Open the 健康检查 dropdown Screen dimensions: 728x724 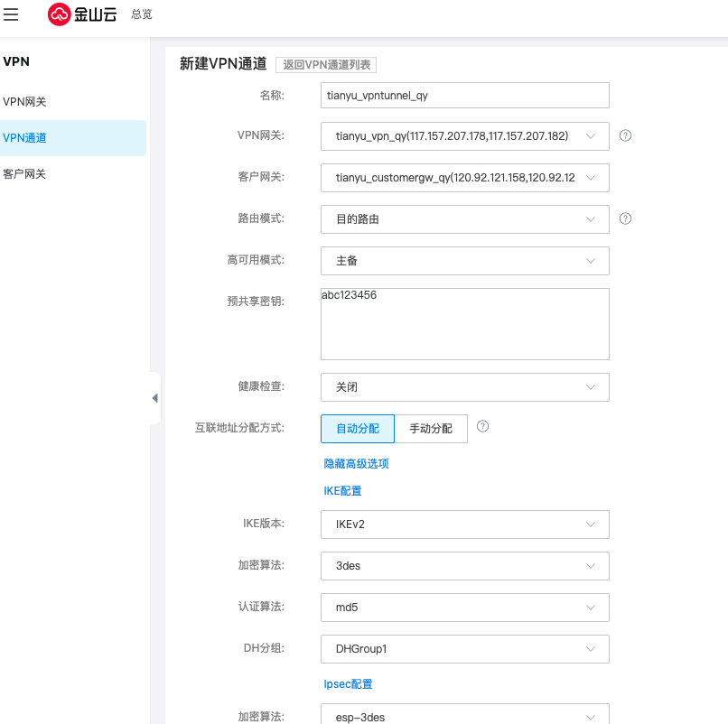point(465,387)
